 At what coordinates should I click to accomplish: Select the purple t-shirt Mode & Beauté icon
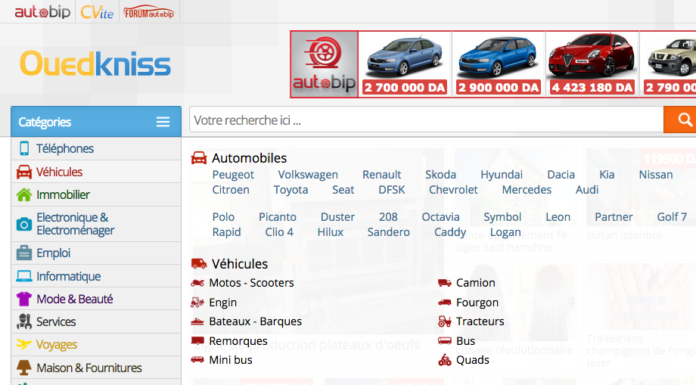[x=24, y=299]
